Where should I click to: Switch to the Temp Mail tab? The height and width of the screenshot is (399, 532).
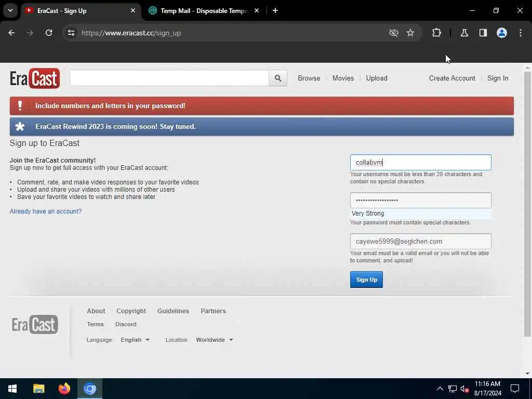click(x=204, y=11)
